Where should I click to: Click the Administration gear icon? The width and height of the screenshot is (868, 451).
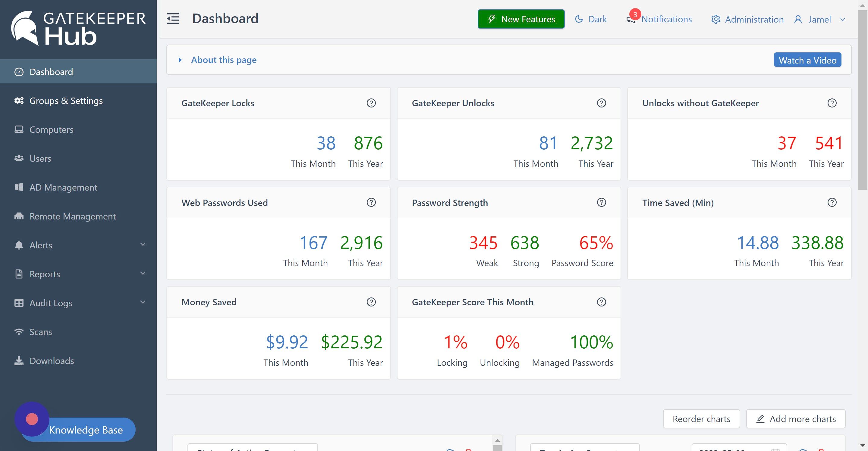click(x=715, y=20)
